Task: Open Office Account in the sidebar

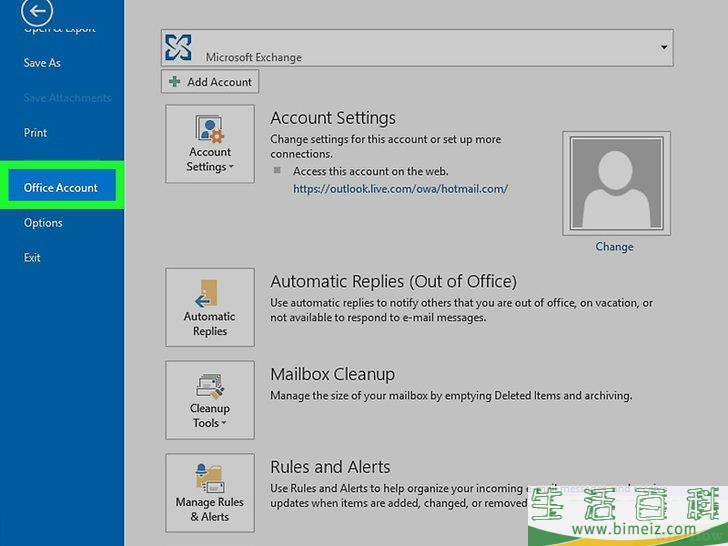Action: tap(61, 188)
